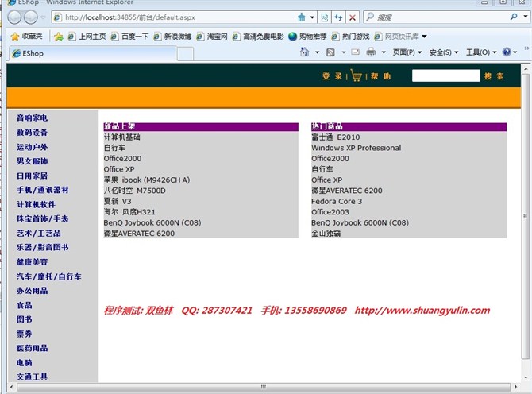Click the 搜索 search button

[494, 76]
